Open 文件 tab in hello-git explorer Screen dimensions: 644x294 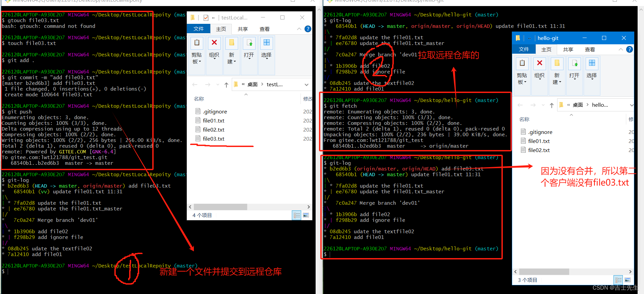[524, 49]
